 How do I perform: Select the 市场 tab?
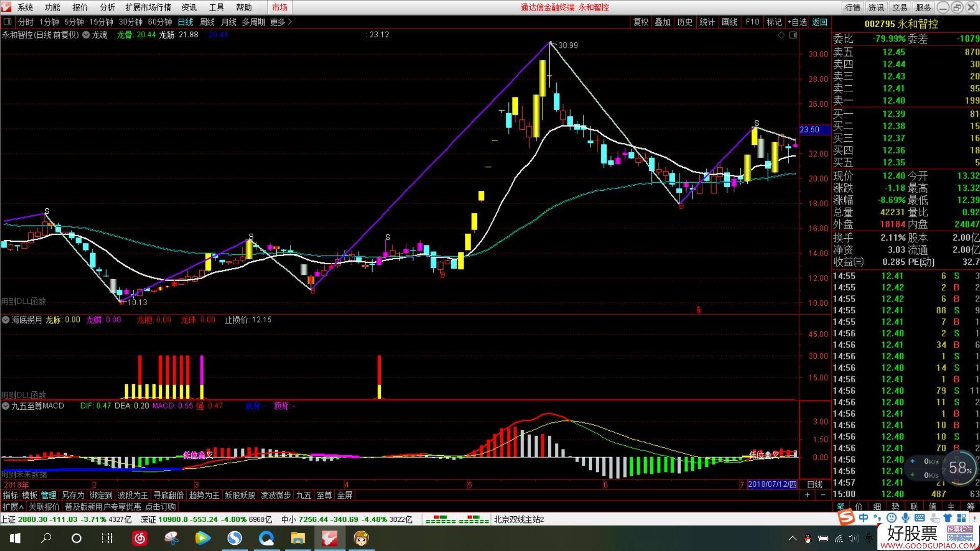280,7
